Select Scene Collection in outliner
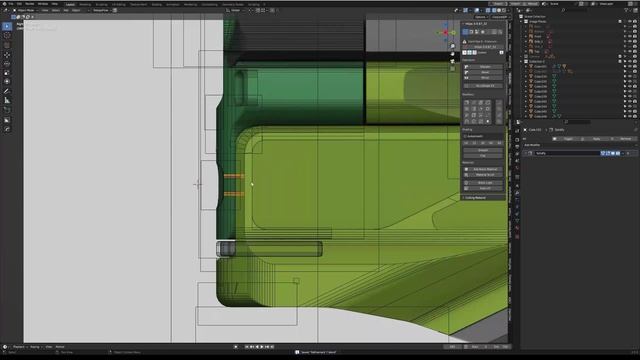Viewport: 640px width, 360px height. pyautogui.click(x=535, y=16)
